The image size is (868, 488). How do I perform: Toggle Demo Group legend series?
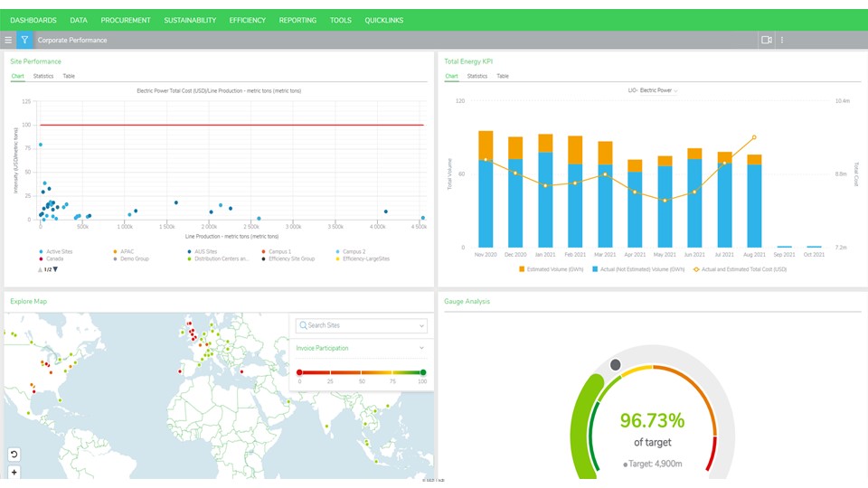tap(131, 259)
